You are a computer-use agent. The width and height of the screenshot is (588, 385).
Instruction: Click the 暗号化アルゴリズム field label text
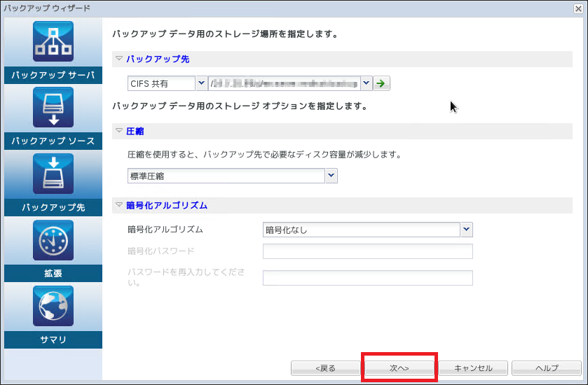(x=165, y=229)
